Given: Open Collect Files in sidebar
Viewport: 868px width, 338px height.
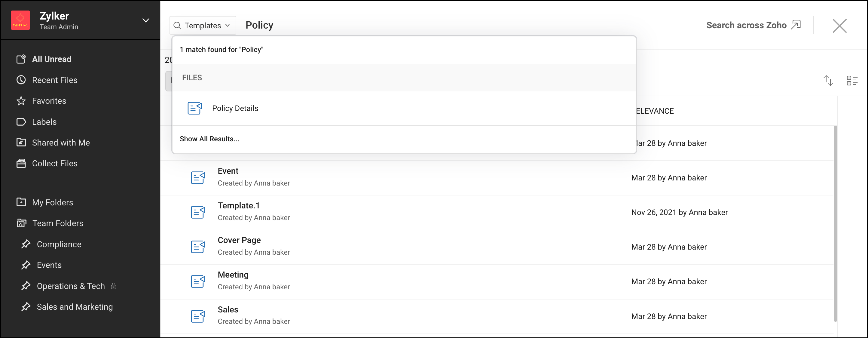Looking at the screenshot, I should (x=55, y=164).
